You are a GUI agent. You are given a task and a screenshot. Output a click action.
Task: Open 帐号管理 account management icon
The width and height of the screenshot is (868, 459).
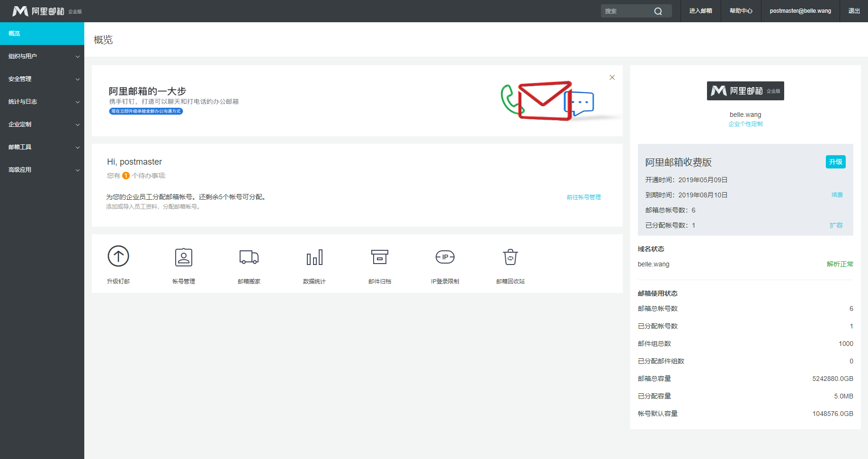click(x=184, y=257)
